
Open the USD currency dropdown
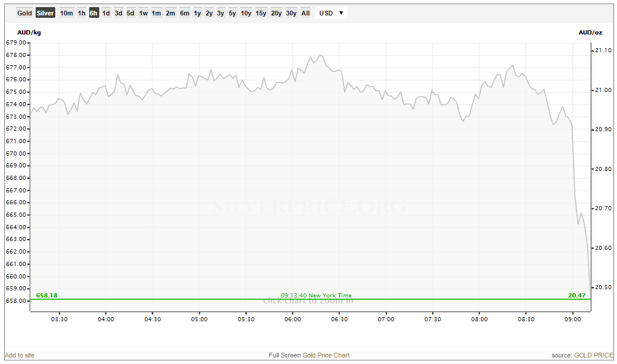click(331, 13)
